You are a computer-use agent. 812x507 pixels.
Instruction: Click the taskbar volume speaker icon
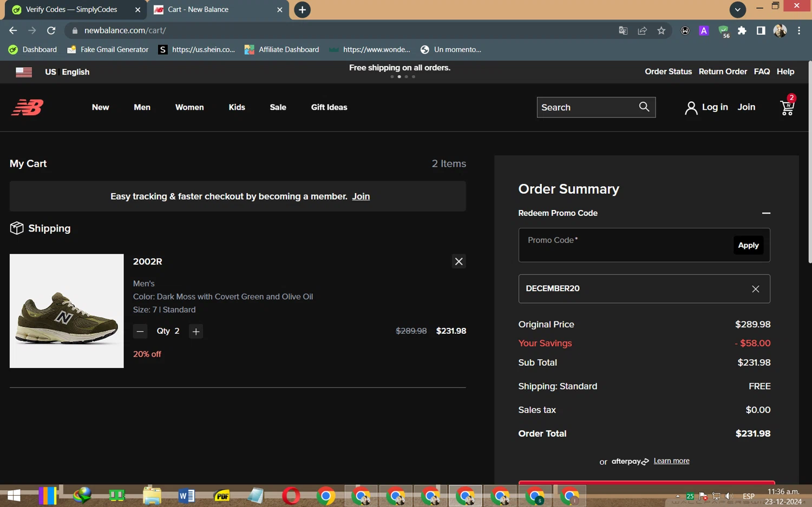729,496
